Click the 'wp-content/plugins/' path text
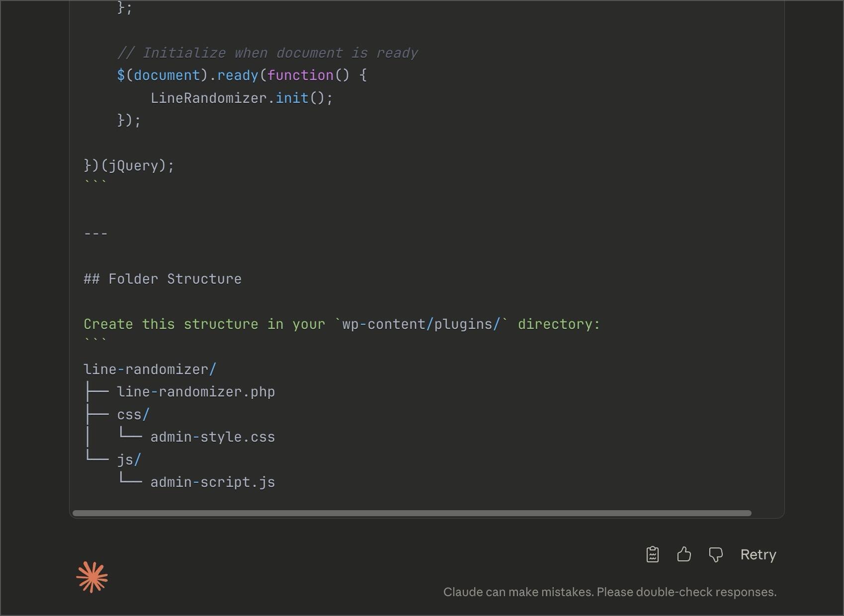 [421, 324]
